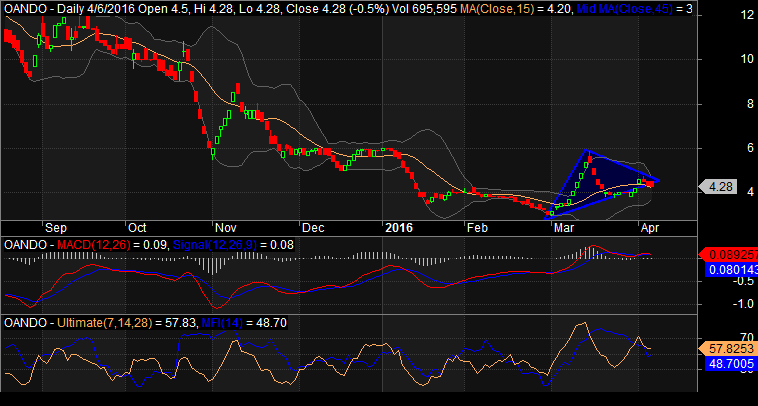The height and width of the screenshot is (406, 758).
Task: Click the Sep label on time axis
Action: point(56,228)
